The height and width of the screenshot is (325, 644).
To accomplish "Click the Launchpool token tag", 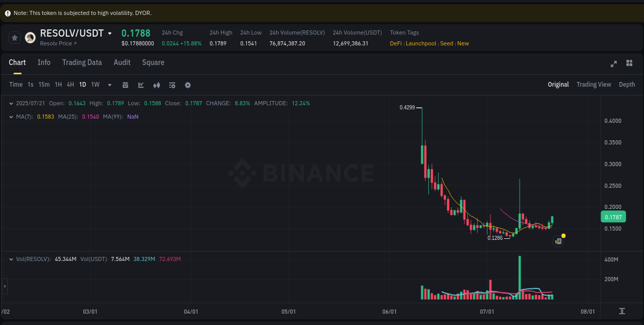I will (x=421, y=43).
